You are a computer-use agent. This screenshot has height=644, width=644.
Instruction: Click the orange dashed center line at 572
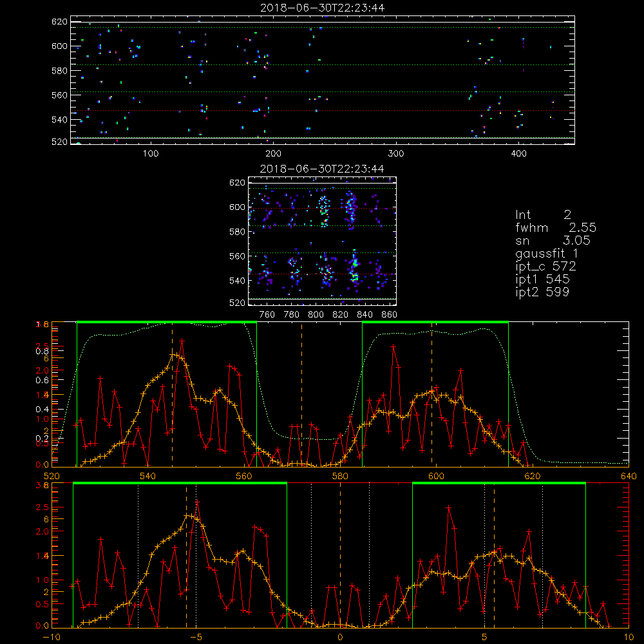tap(301, 394)
